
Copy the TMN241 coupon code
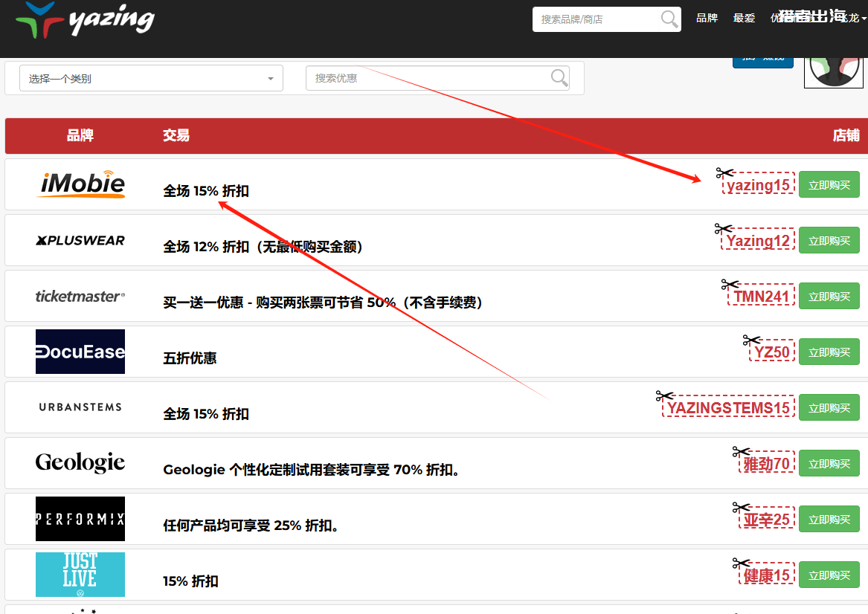761,297
